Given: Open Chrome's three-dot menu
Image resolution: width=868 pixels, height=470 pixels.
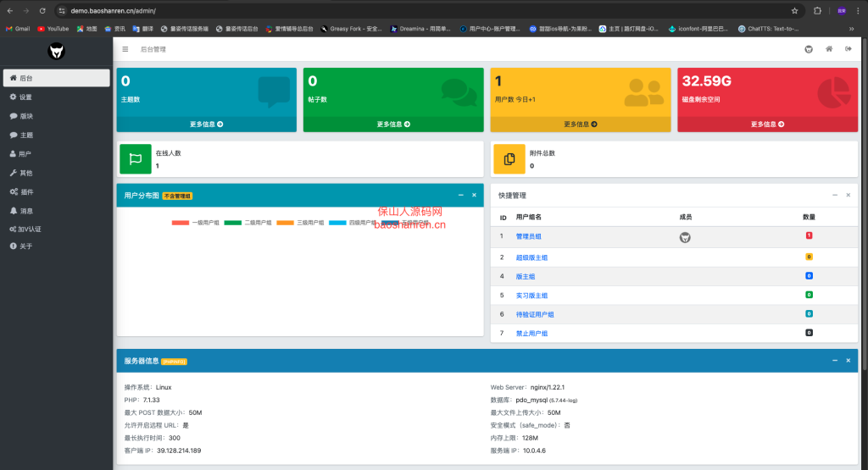Looking at the screenshot, I should click(859, 10).
